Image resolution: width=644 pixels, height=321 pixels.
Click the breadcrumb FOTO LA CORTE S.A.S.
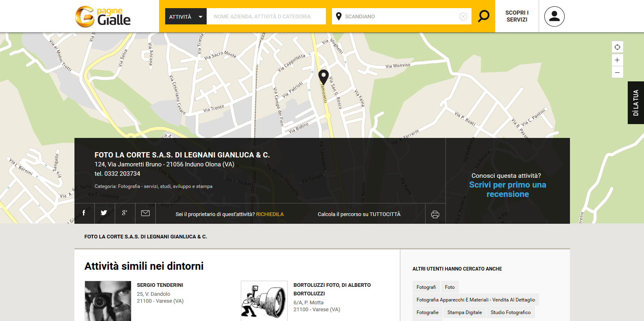(146, 237)
